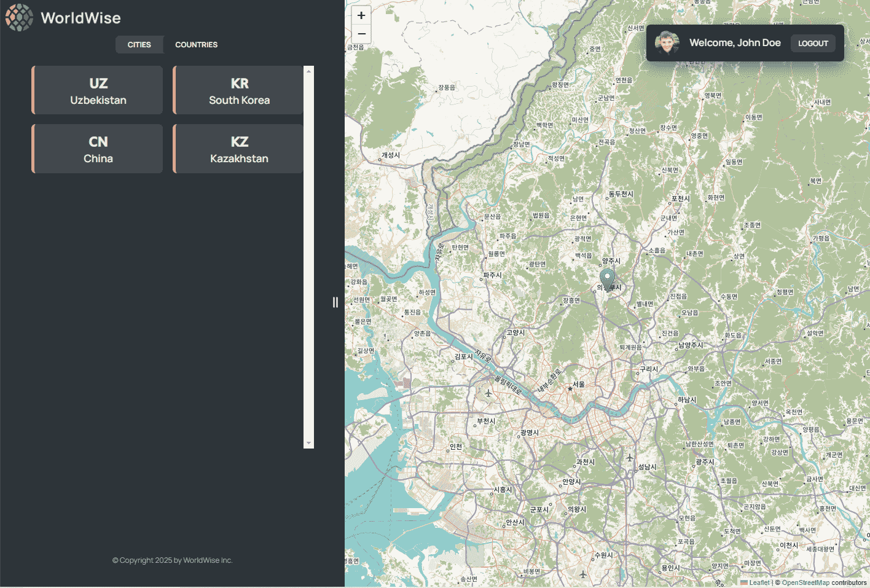Click the map location pin marker

point(607,279)
